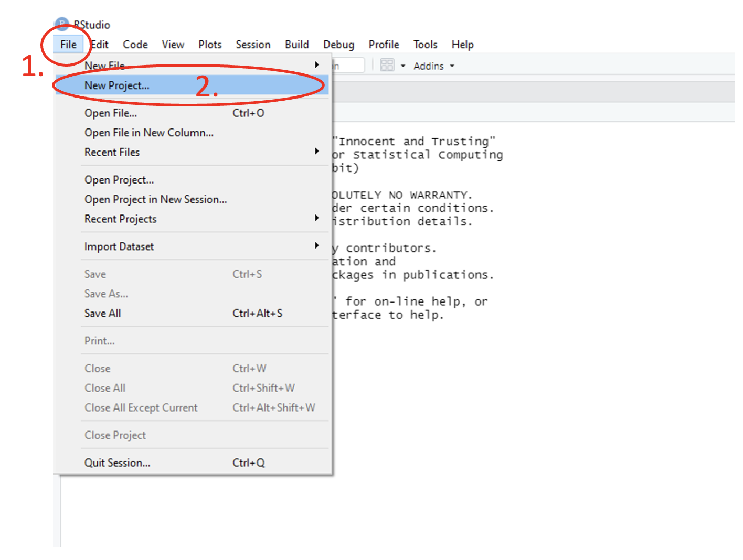Viewport: 743px width, 560px height.
Task: Open the Code menu
Action: pos(135,45)
